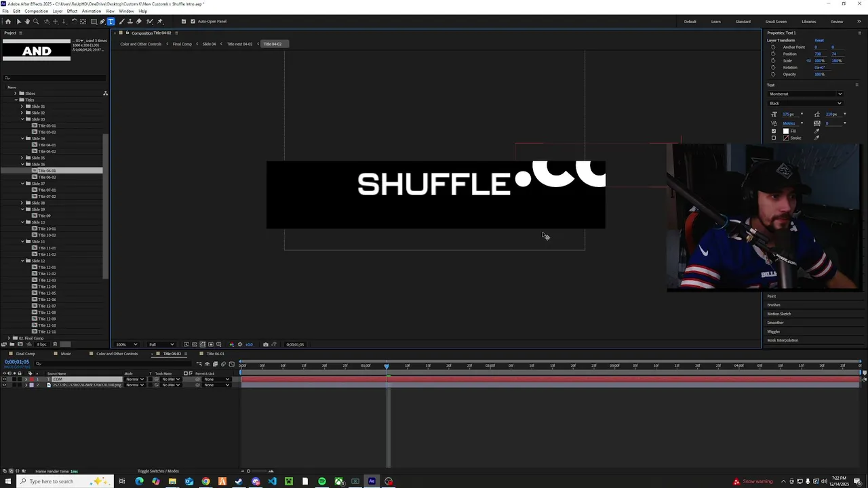Select the Zoom magnifier tool

pyautogui.click(x=36, y=22)
